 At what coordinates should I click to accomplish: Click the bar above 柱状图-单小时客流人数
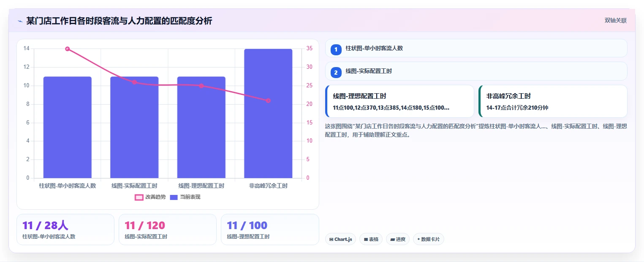[68, 127]
